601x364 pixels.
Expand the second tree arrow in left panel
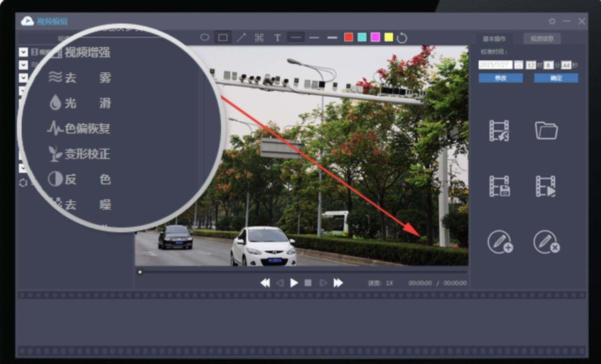click(23, 64)
